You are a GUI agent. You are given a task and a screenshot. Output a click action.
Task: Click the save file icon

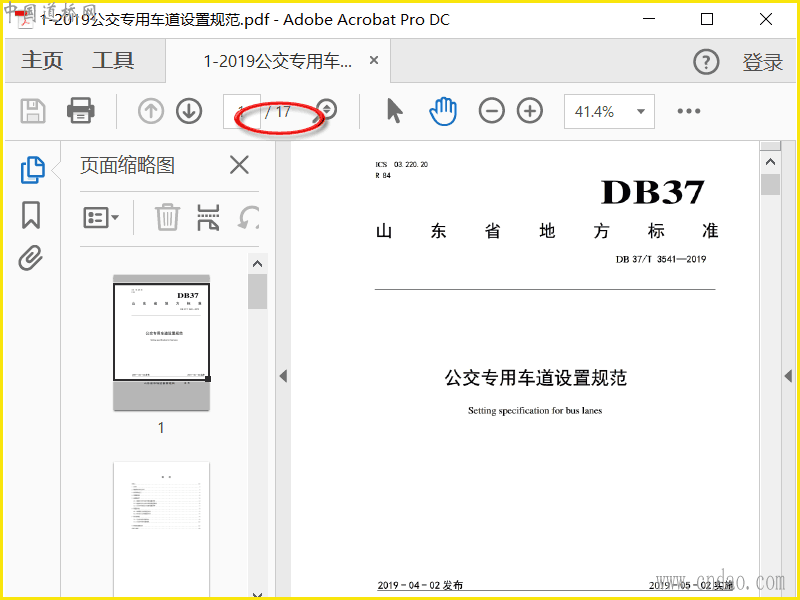click(33, 111)
